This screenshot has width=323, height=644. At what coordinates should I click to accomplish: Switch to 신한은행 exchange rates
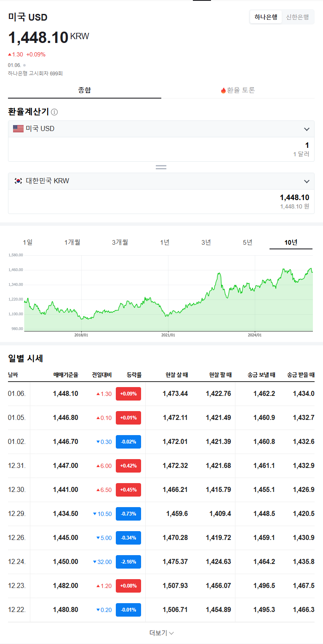(x=298, y=17)
